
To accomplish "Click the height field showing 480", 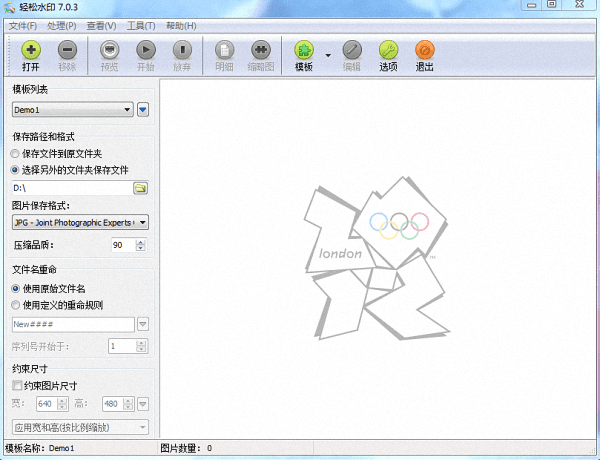I will tap(113, 404).
